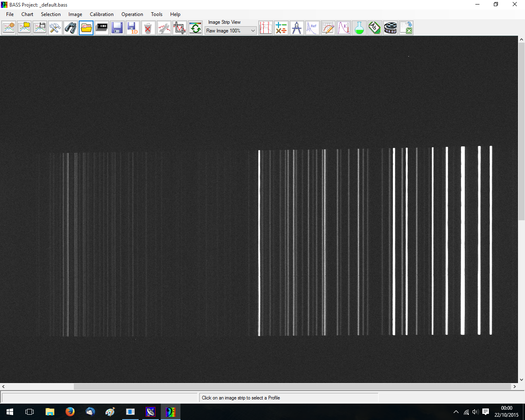
Task: Click the crop selection tool icon
Action: 180,28
